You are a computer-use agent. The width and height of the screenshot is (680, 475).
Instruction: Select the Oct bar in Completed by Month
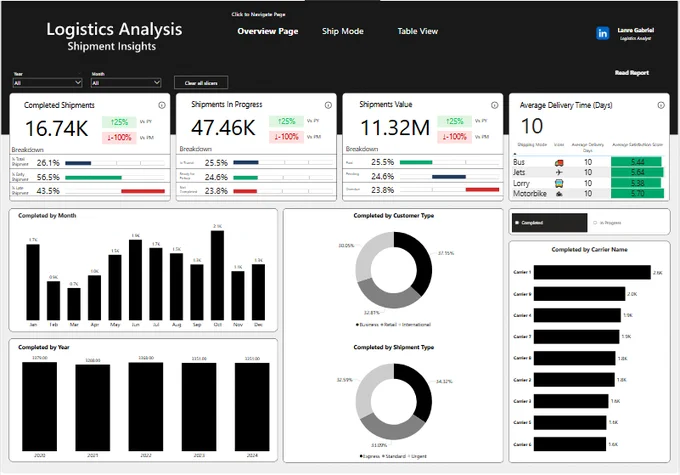point(217,275)
